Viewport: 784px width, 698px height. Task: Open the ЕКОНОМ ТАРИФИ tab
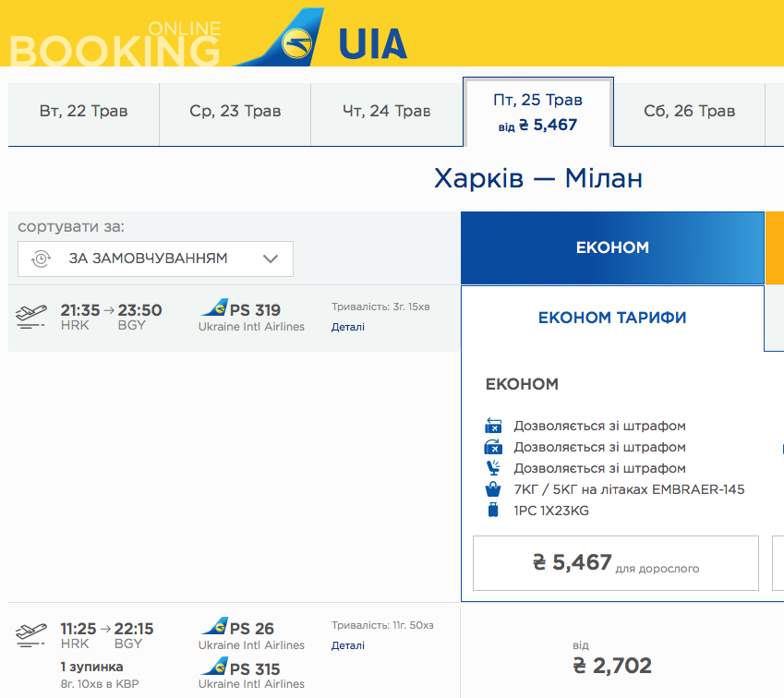point(612,318)
